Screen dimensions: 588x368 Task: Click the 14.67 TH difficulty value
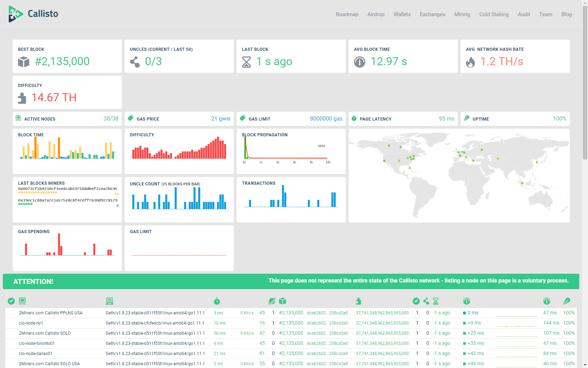point(54,98)
